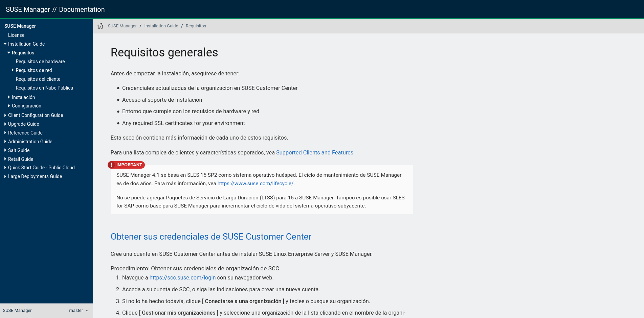Expand the Reference Guide arrow

pyautogui.click(x=5, y=133)
